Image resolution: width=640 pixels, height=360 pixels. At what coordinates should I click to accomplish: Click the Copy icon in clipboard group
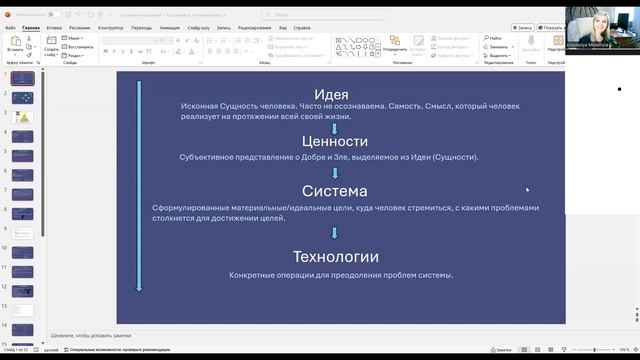(29, 47)
